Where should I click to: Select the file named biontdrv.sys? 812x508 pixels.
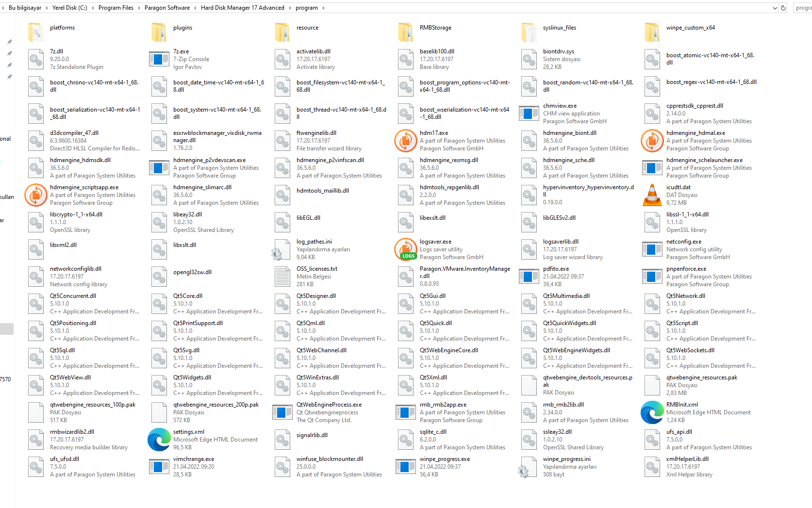(x=559, y=51)
